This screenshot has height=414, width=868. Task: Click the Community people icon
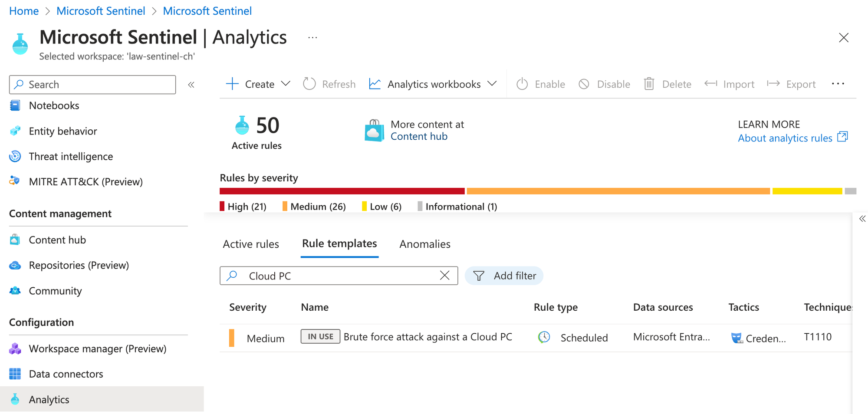click(x=15, y=290)
